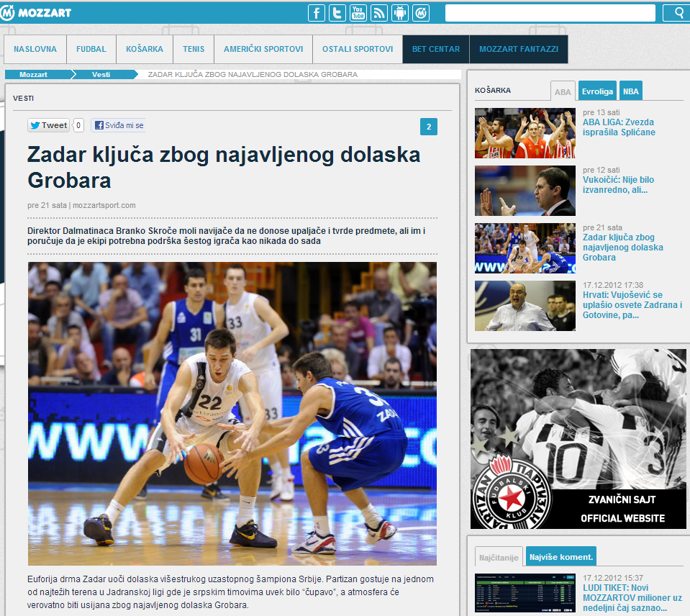690x616 pixels.
Task: Switch to the Evroliga tab
Action: point(597,91)
